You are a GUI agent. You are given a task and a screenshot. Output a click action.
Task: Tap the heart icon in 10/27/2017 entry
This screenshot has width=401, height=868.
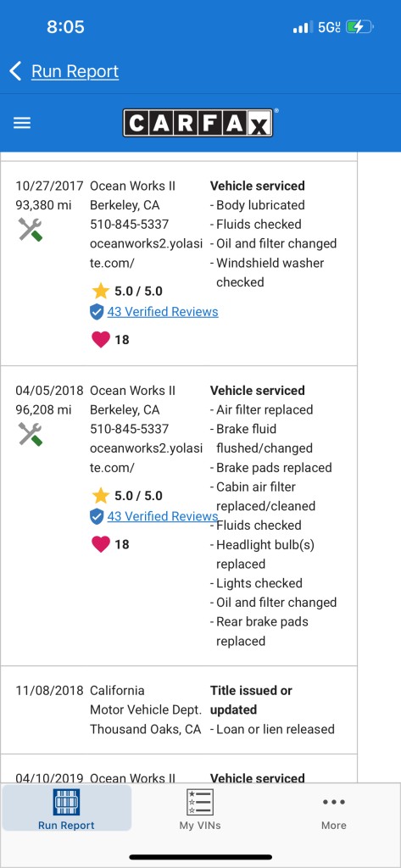coord(101,339)
